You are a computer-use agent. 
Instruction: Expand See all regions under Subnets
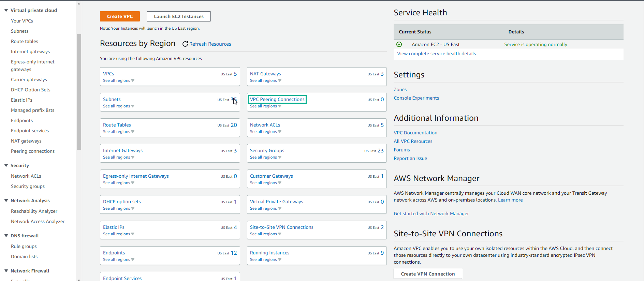(119, 106)
